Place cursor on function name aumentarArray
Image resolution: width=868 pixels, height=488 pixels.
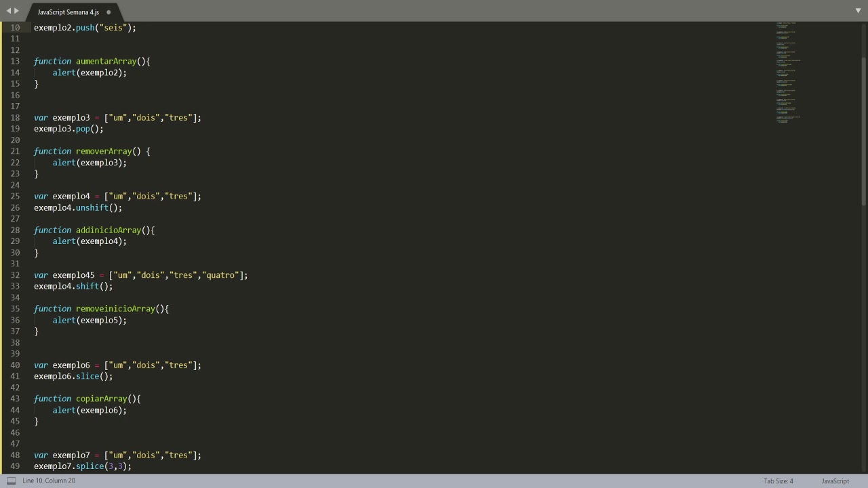coord(106,61)
